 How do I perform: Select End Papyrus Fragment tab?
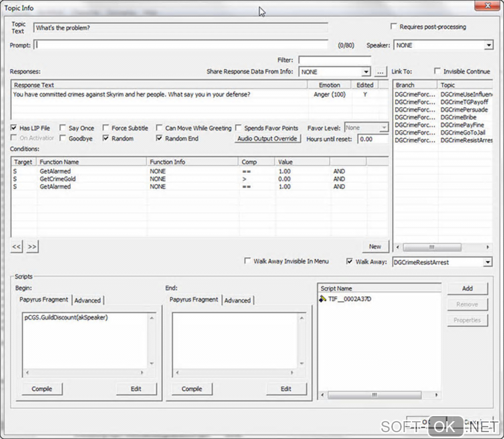click(194, 299)
